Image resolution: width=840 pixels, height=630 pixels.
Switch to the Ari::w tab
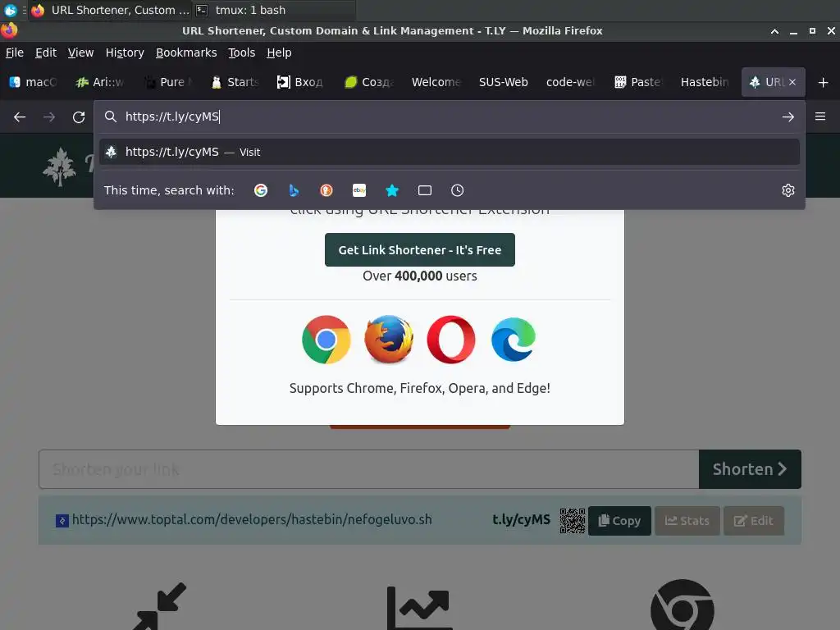click(x=100, y=82)
